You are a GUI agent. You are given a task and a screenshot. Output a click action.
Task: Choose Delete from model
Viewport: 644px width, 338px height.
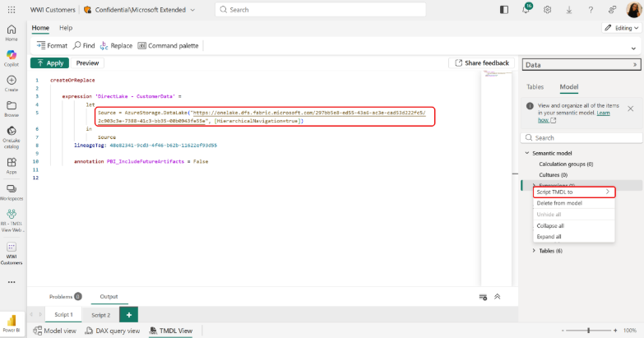point(574,203)
